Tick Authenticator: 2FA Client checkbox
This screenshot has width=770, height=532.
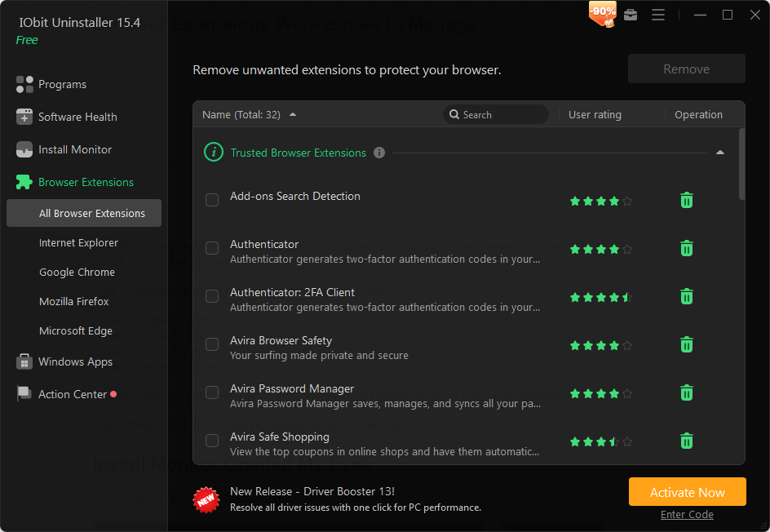[212, 296]
